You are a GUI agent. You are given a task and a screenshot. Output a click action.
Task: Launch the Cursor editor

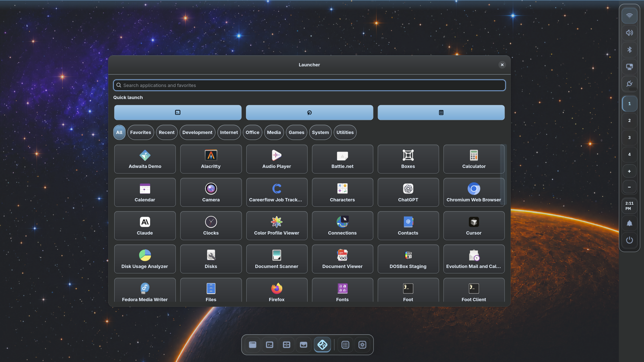(474, 225)
